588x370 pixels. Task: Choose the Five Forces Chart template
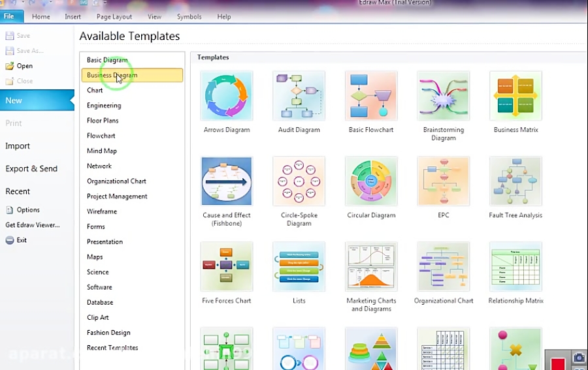pyautogui.click(x=227, y=267)
